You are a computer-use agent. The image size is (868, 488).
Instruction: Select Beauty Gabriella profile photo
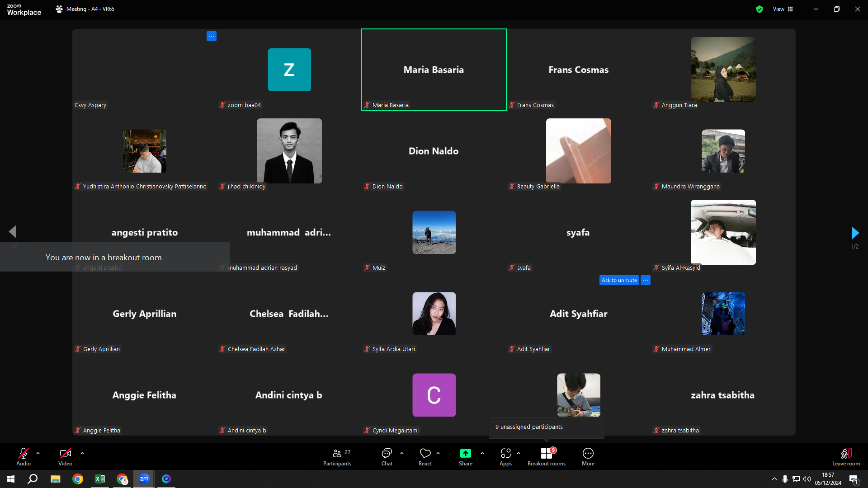point(579,151)
